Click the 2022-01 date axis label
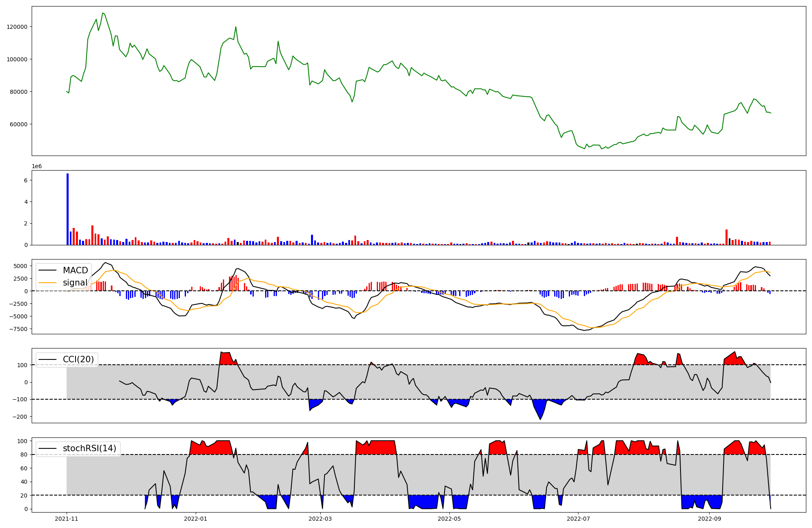 [x=196, y=519]
